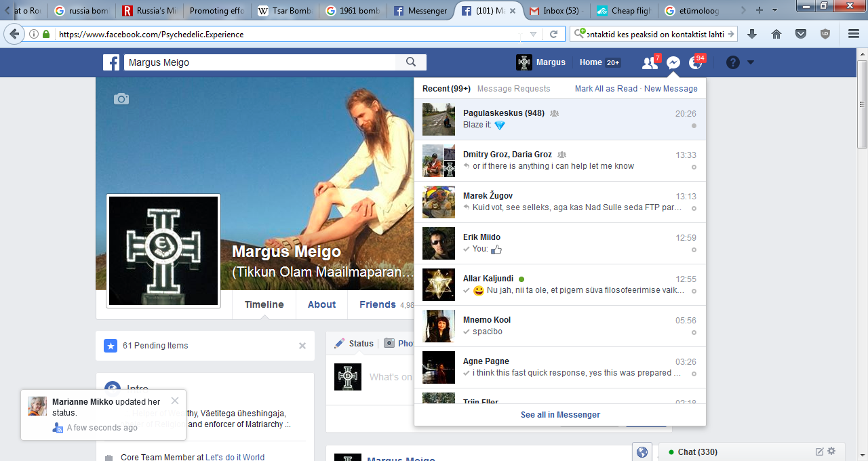Select the Status composer tab
868x461 pixels.
point(354,344)
